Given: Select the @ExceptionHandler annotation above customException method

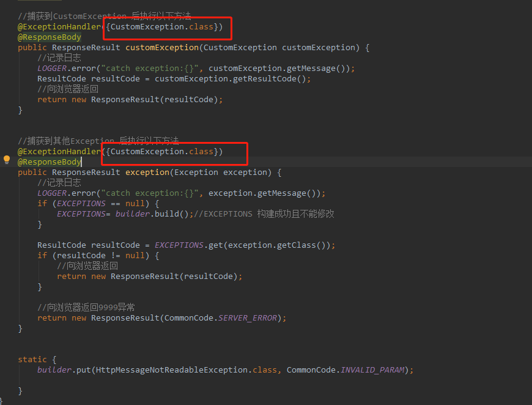Looking at the screenshot, I should [x=59, y=26].
